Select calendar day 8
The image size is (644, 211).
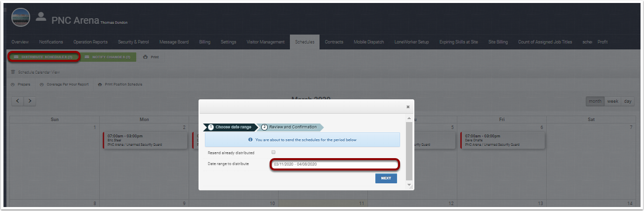[x=95, y=204]
